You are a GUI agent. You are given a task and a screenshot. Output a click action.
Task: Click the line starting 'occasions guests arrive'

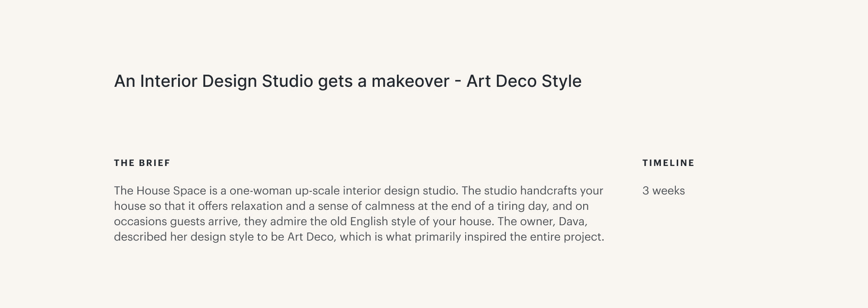click(351, 222)
